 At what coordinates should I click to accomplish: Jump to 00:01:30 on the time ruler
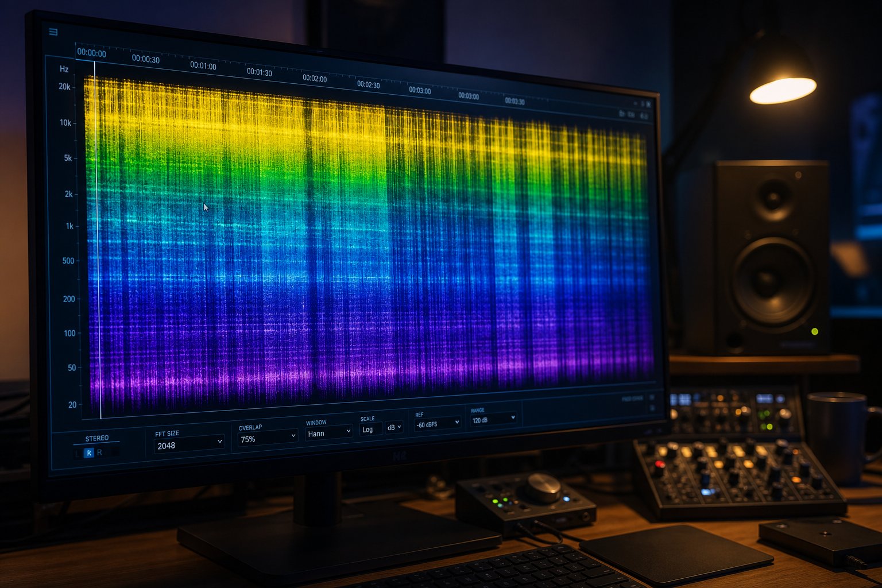260,72
